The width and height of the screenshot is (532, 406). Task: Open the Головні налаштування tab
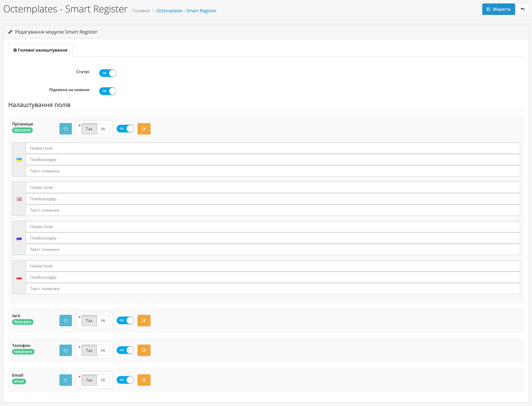(x=40, y=50)
